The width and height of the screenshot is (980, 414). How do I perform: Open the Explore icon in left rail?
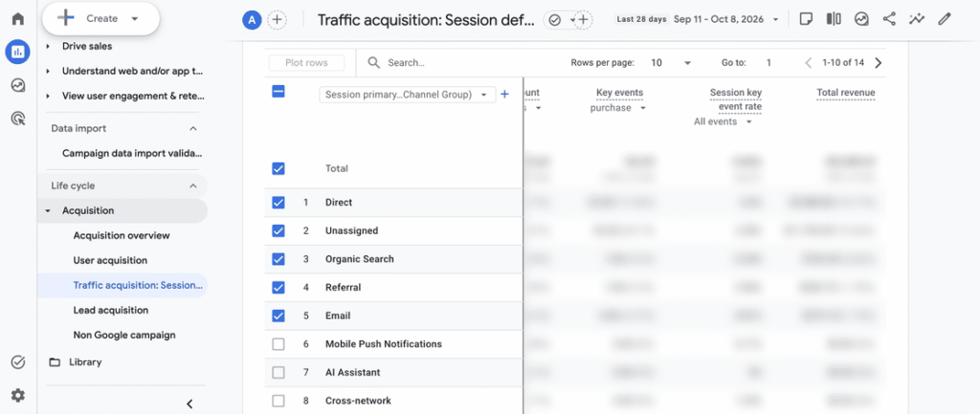pyautogui.click(x=18, y=85)
